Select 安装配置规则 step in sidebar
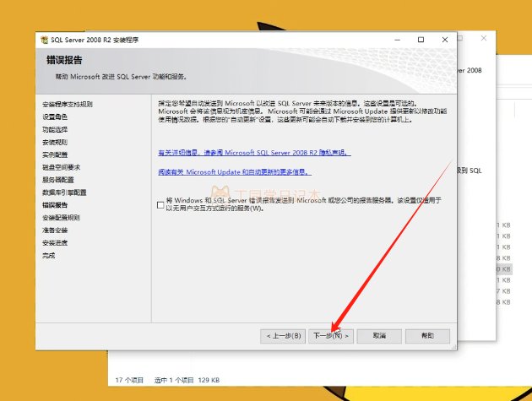 (x=61, y=218)
